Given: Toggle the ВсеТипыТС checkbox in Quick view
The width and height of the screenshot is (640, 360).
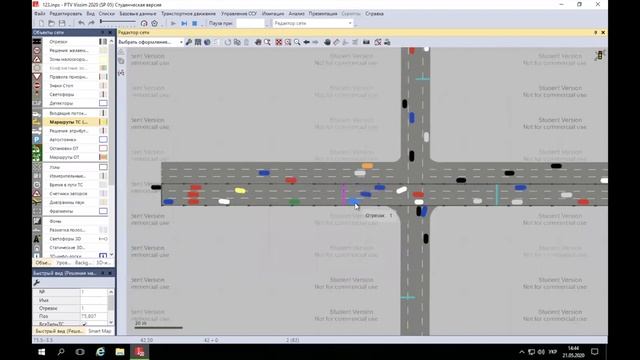Looking at the screenshot, I should pos(85,324).
